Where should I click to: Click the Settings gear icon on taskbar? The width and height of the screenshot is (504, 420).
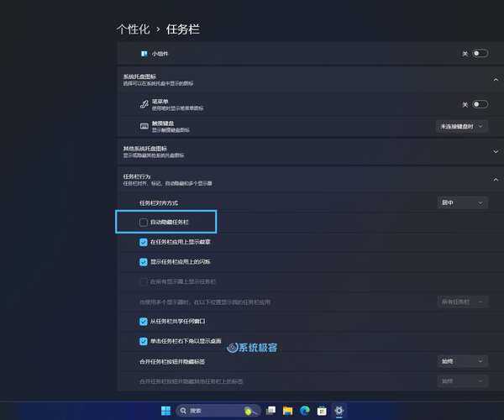tap(339, 410)
